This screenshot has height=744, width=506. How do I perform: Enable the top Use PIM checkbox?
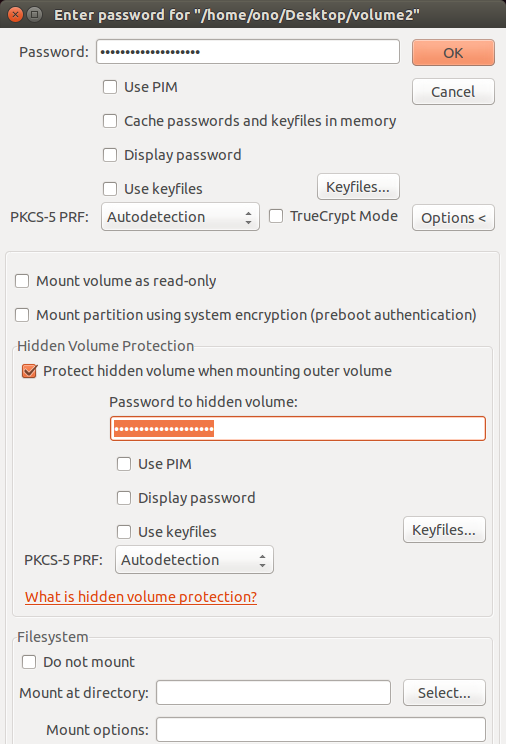click(110, 87)
